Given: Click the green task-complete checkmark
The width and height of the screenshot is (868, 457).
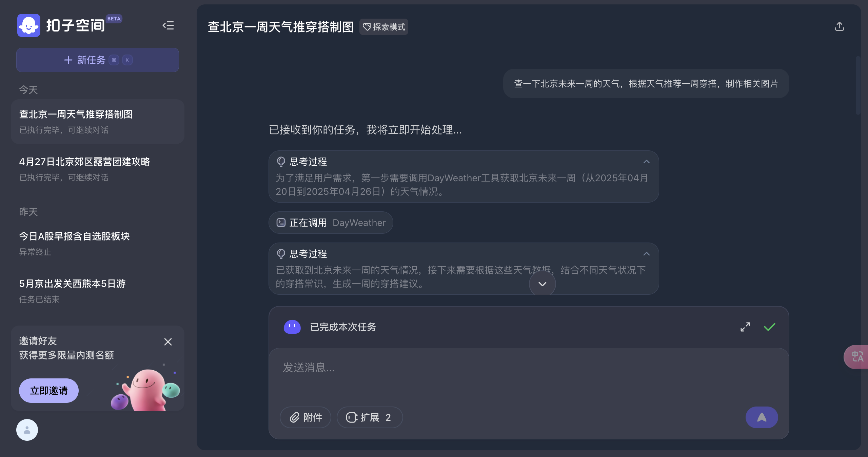Looking at the screenshot, I should [x=769, y=327].
